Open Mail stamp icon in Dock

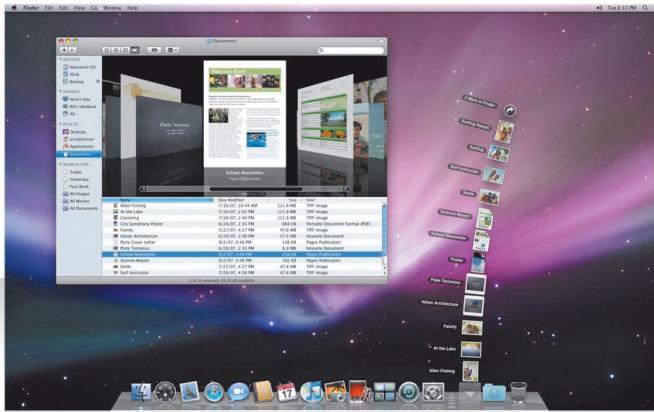click(190, 392)
